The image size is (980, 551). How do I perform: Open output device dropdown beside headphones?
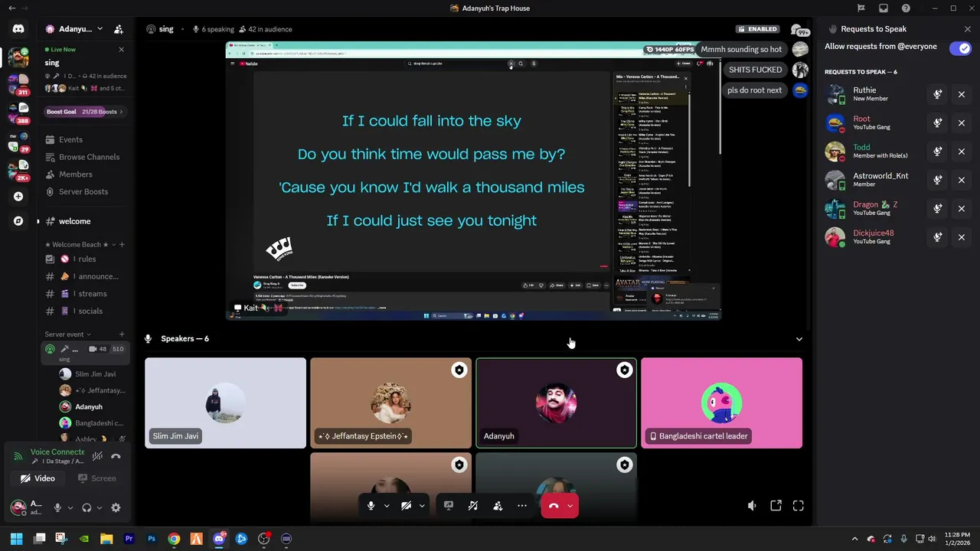point(99,507)
